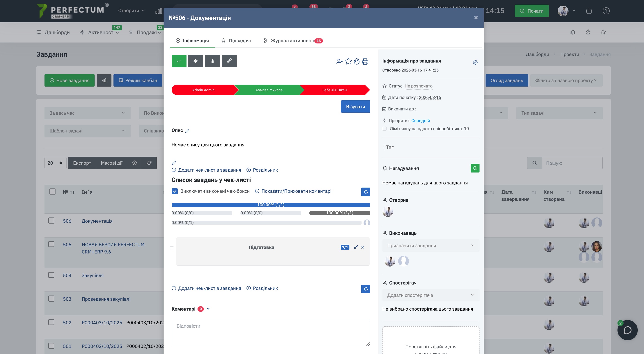
Task: Toggle 'Виключати виконані чек-бокси' checkbox
Action: coord(175,191)
